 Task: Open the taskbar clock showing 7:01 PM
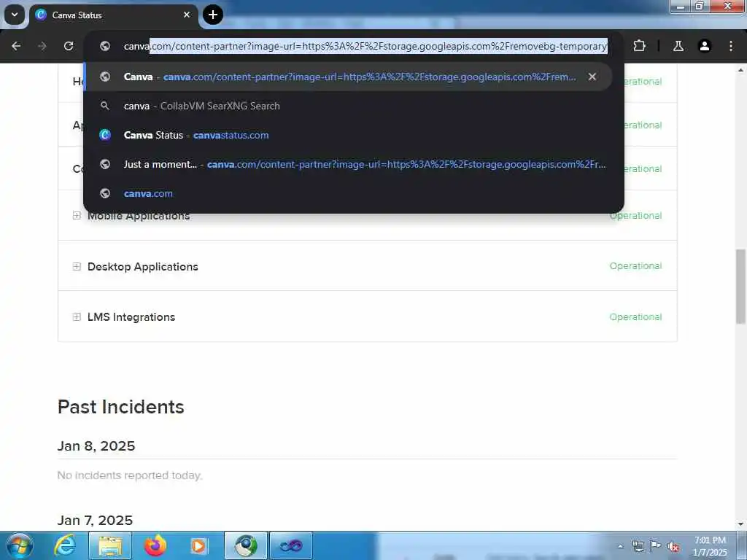(711, 546)
